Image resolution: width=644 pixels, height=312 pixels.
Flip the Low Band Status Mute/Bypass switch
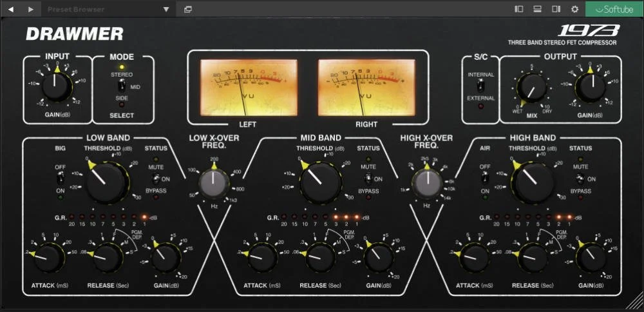pos(156,179)
